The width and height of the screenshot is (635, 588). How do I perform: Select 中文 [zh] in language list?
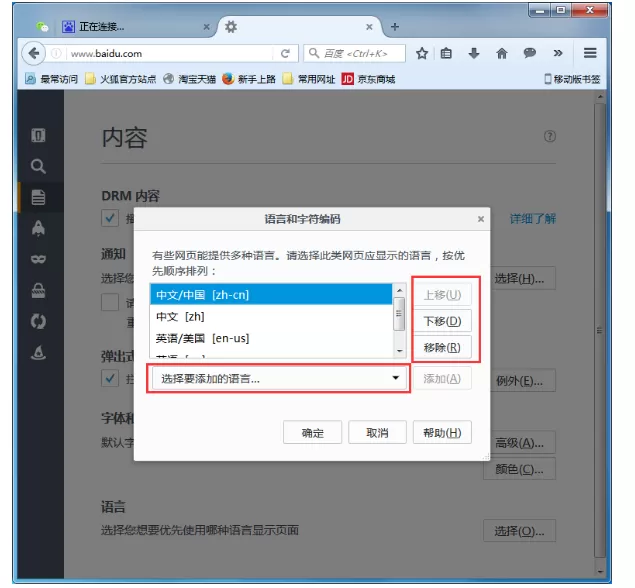(x=271, y=316)
